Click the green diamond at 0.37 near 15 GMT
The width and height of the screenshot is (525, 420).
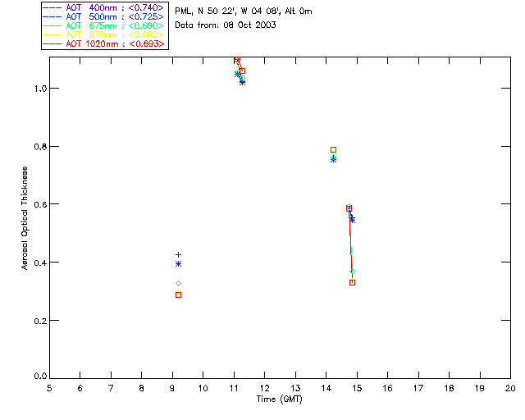352,271
